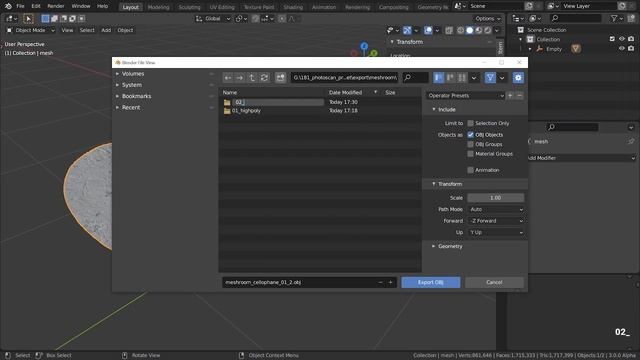Image resolution: width=640 pixels, height=360 pixels.
Task: Go forward to next folder in file browser
Action: click(x=240, y=78)
